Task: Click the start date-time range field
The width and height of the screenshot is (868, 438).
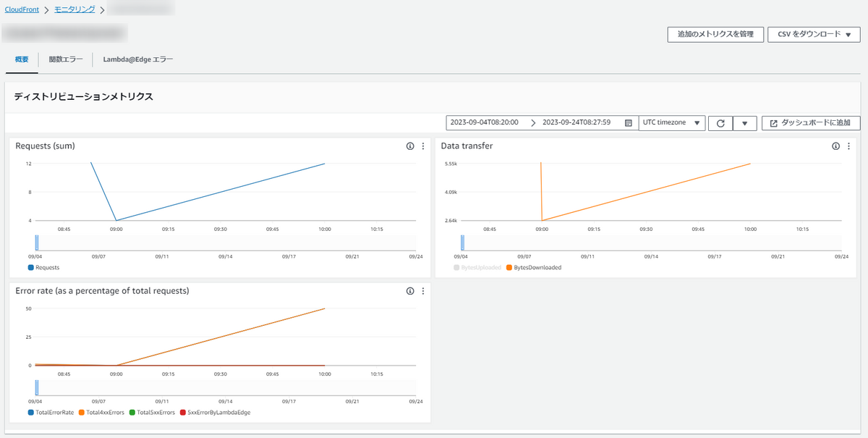Action: pyautogui.click(x=485, y=123)
